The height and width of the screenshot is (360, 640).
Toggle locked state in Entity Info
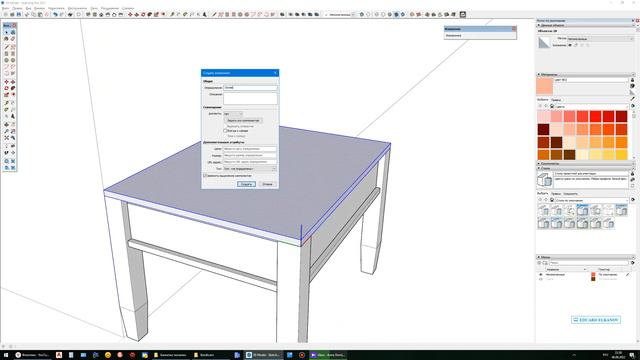click(576, 45)
